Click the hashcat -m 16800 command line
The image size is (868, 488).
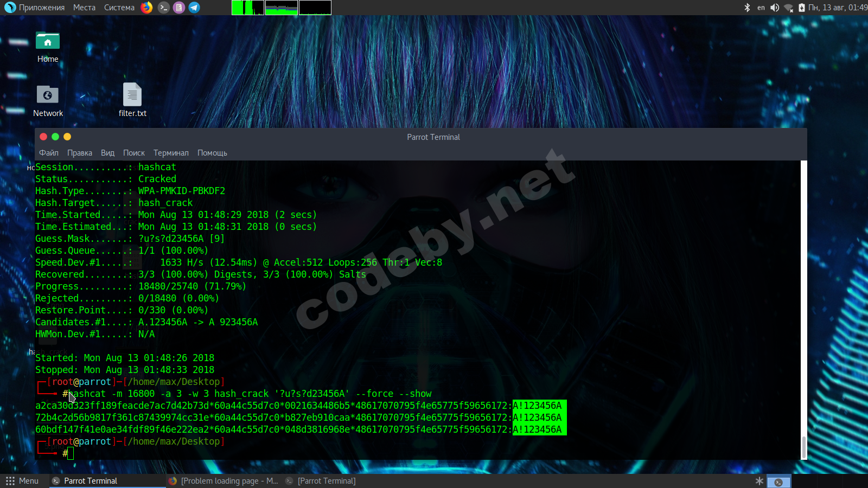[250, 394]
